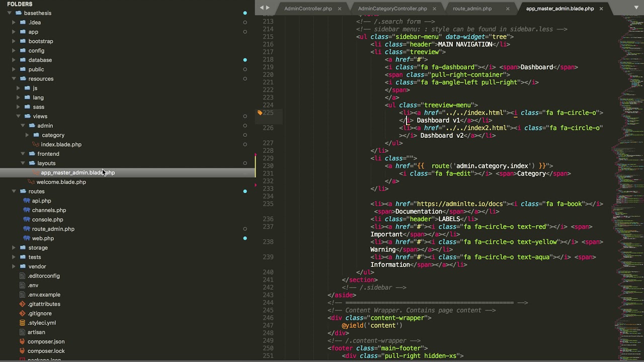The image size is (644, 362).
Task: Open the AdminController.php tab
Action: pos(308,9)
